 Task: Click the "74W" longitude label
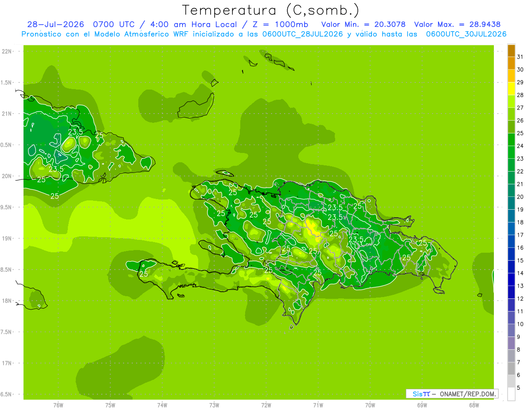coord(162,405)
